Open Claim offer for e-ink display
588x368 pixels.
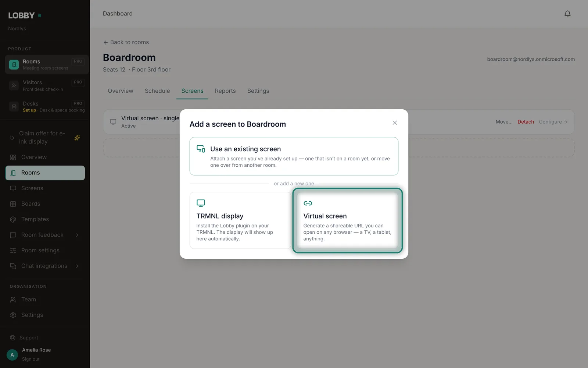point(45,138)
